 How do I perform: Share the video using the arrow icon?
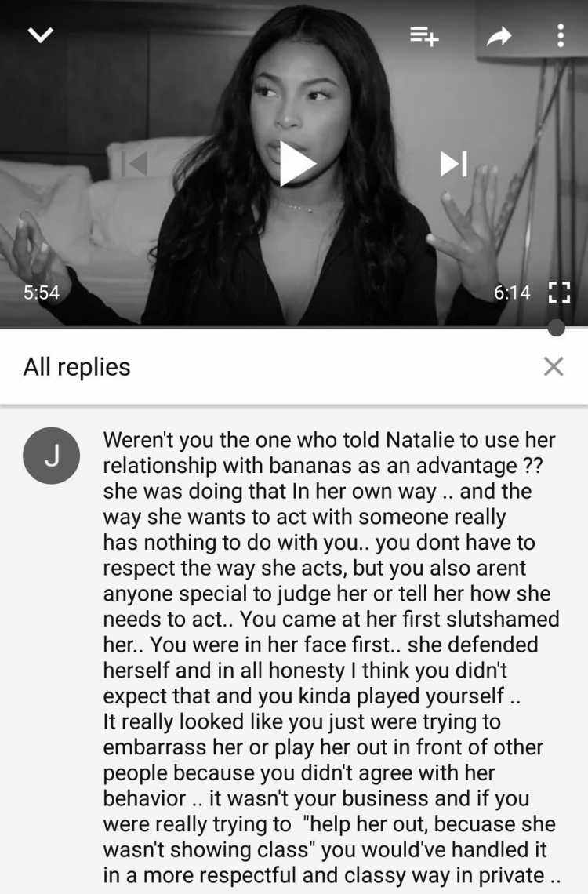click(x=499, y=36)
